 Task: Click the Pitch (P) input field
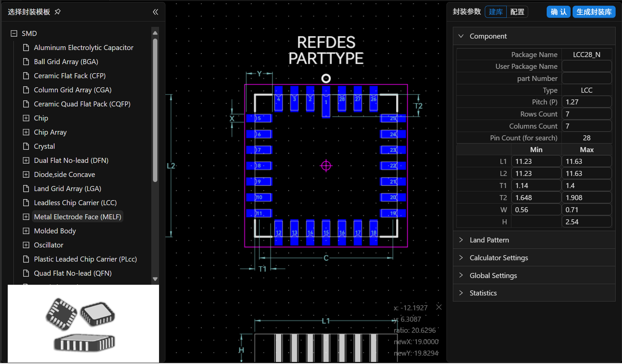[x=586, y=102]
